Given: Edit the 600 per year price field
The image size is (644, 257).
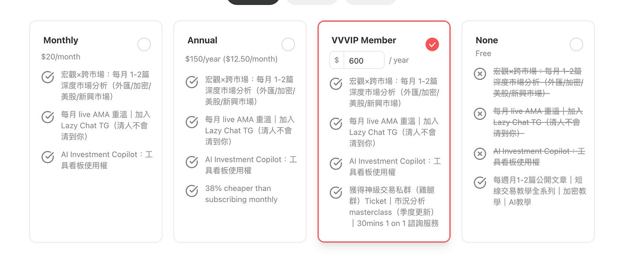Looking at the screenshot, I should pyautogui.click(x=364, y=60).
